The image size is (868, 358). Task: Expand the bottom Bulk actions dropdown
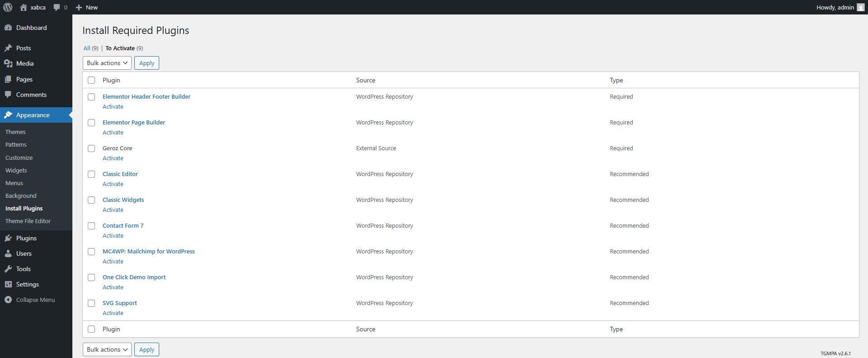point(107,349)
